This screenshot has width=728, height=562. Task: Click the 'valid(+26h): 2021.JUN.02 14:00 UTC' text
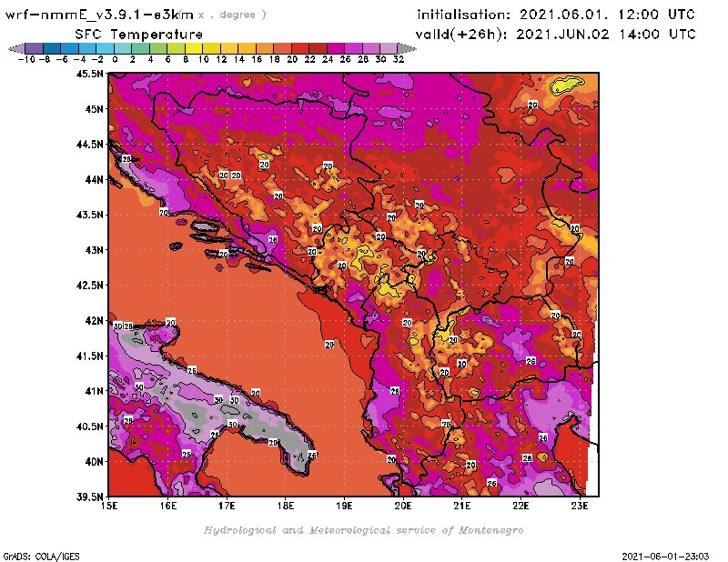(x=556, y=35)
